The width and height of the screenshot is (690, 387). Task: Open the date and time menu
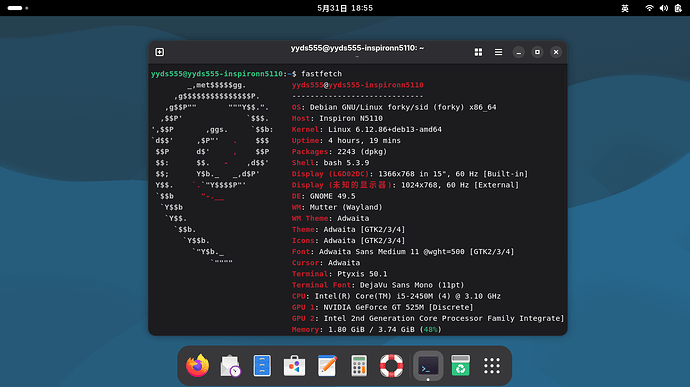[x=345, y=8]
